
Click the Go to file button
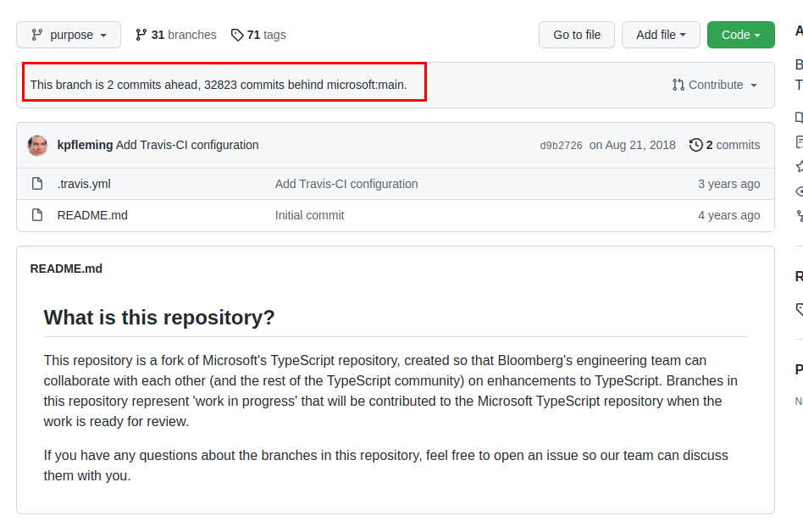tap(576, 35)
